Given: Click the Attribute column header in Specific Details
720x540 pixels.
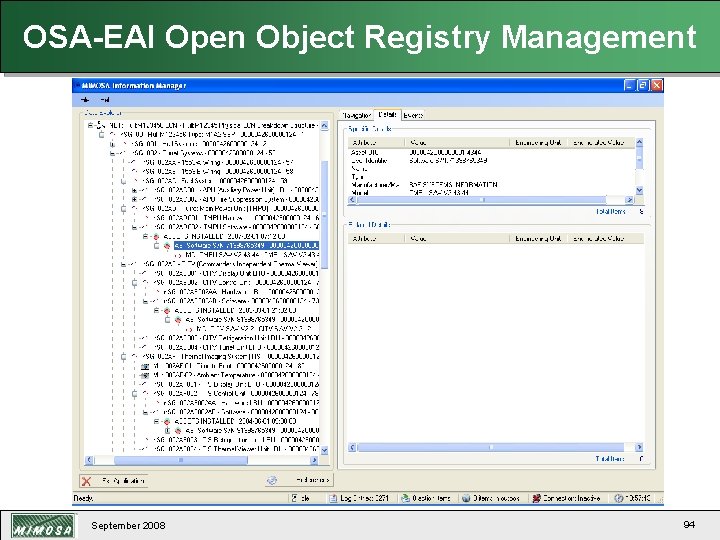Looking at the screenshot, I should [x=376, y=142].
